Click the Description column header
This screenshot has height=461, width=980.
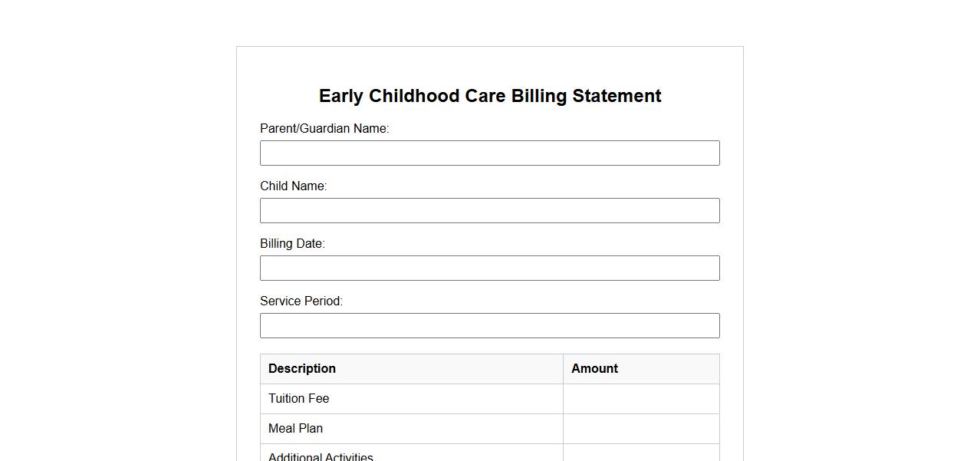coord(302,369)
